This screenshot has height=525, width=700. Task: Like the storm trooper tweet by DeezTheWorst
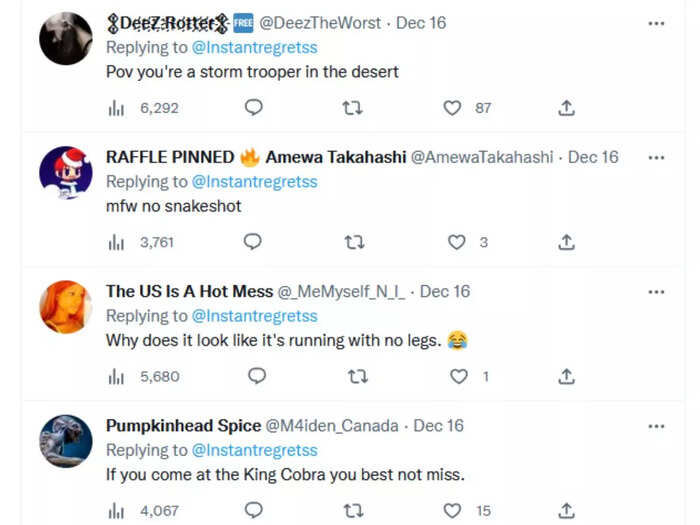tap(452, 108)
